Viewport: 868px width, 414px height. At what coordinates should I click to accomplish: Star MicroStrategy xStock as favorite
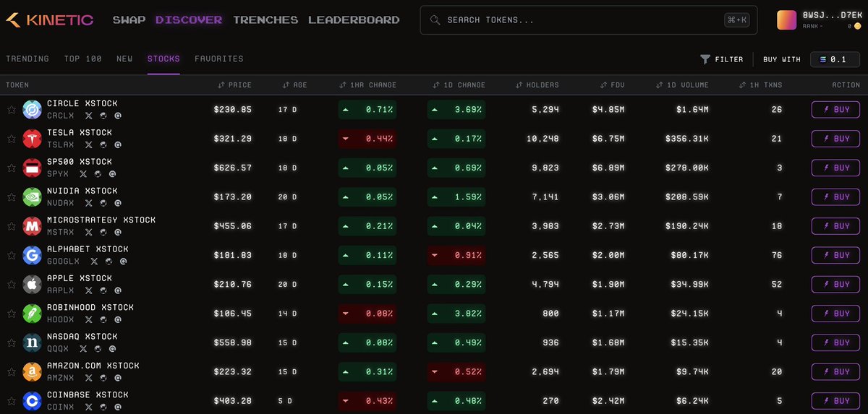(11, 226)
